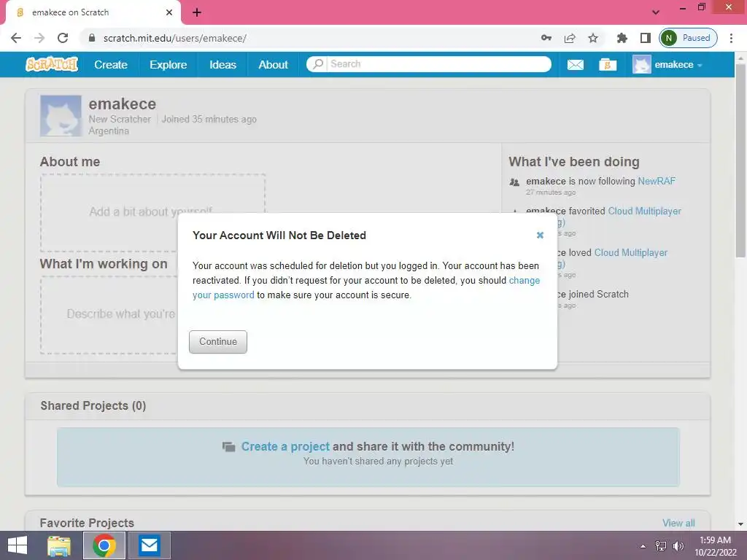Reload the page
The width and height of the screenshot is (747, 560).
tap(63, 38)
